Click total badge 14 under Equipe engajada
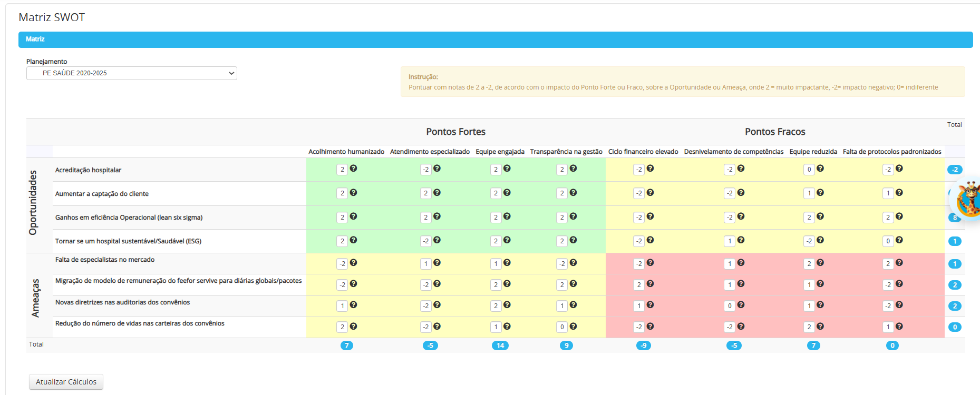The width and height of the screenshot is (980, 395). [x=500, y=345]
